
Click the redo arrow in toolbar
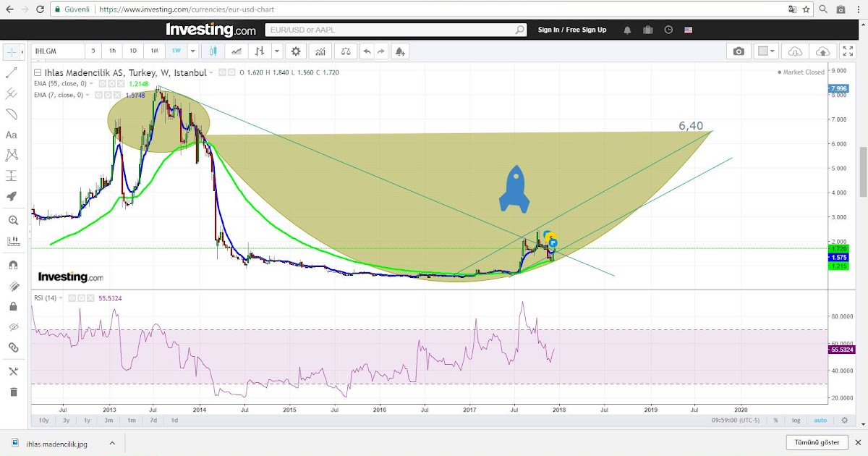click(381, 51)
